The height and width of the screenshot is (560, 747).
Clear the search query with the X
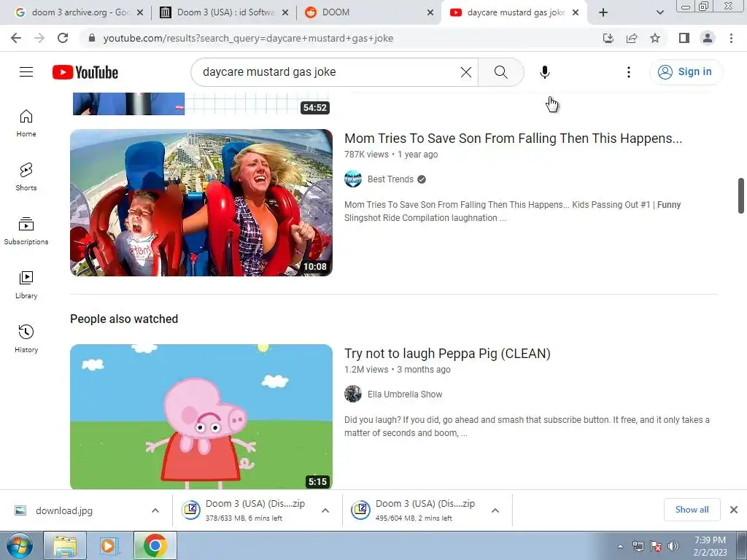(466, 72)
